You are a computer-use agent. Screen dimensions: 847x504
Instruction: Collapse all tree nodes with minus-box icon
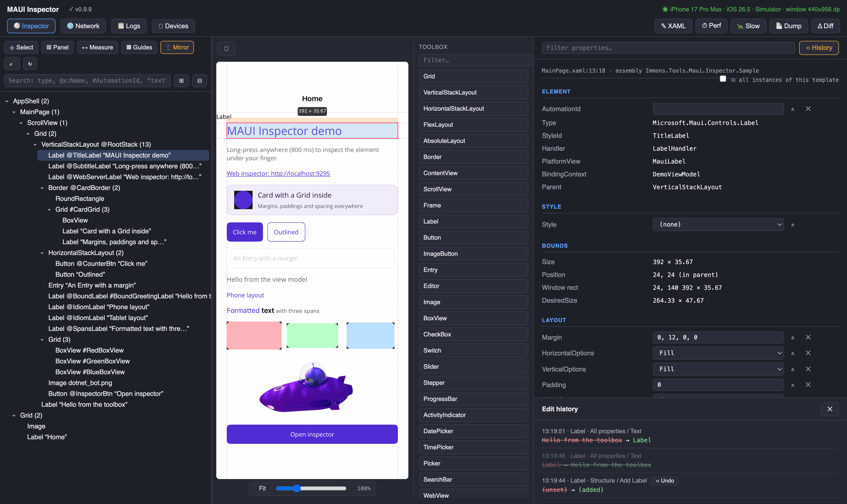pos(200,80)
